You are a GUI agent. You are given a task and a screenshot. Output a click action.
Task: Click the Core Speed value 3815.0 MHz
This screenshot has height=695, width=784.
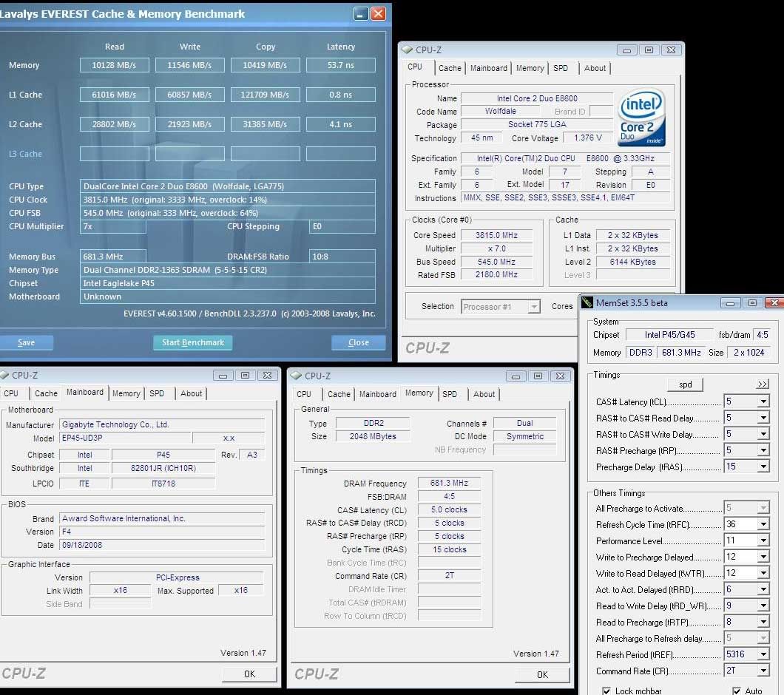pyautogui.click(x=496, y=235)
